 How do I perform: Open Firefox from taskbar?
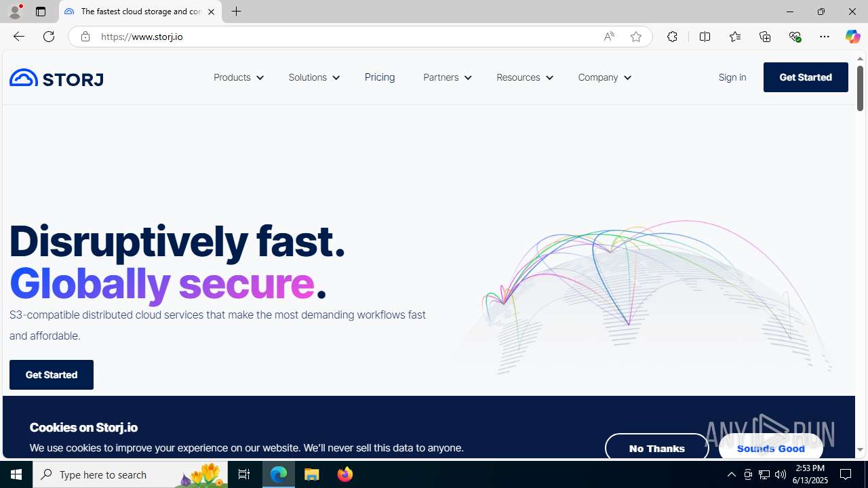(345, 474)
